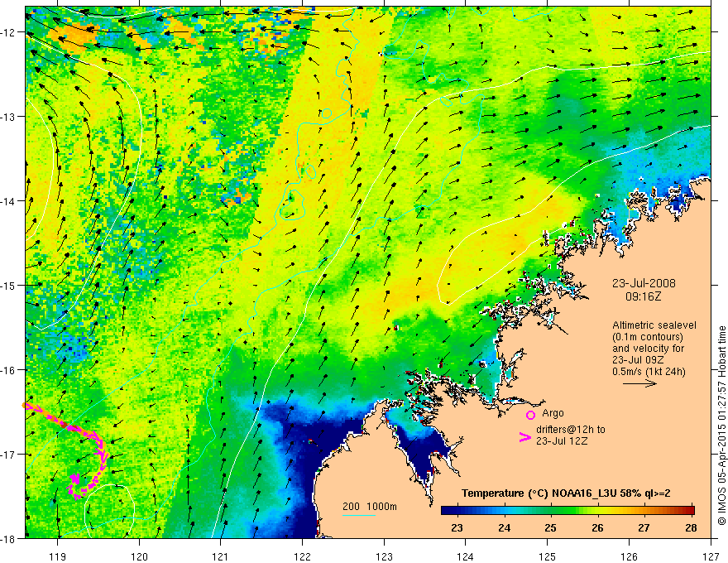Click latitude axis label -17
The width and height of the screenshot is (728, 563).
8,455
